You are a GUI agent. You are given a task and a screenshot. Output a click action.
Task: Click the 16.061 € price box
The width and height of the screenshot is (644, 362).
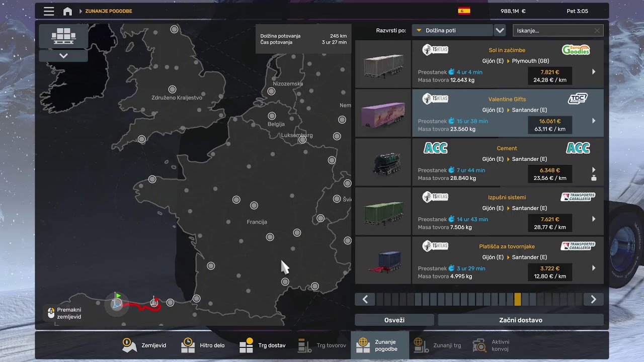[550, 125]
